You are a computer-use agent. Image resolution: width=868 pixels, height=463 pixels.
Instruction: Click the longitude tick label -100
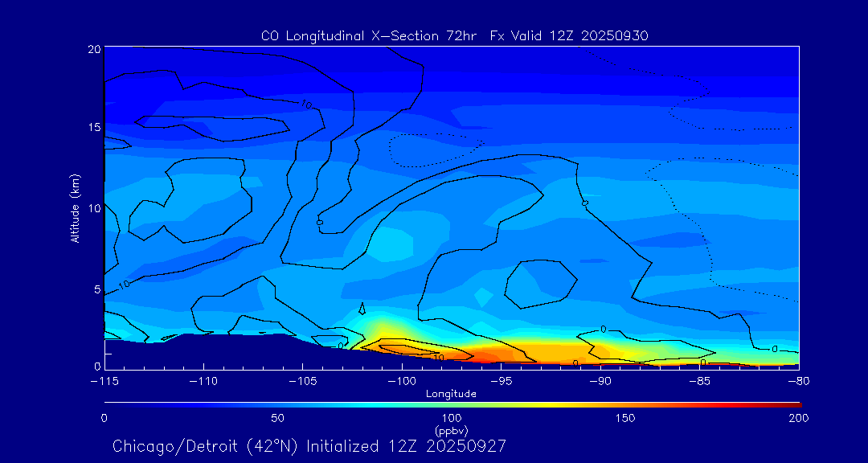click(401, 382)
